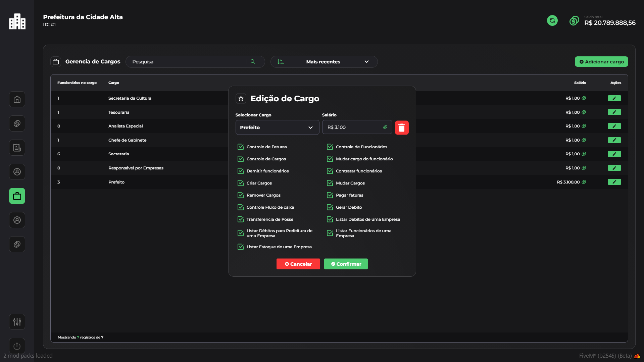The image size is (644, 362).
Task: Confirm the cargo edit
Action: (346, 264)
